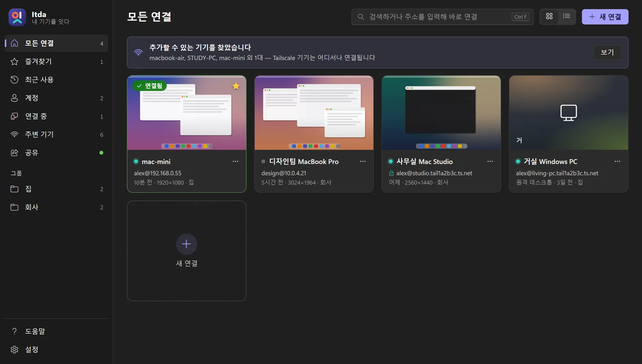
Task: Click the favorite star on mac-mini card
Action: [x=236, y=86]
